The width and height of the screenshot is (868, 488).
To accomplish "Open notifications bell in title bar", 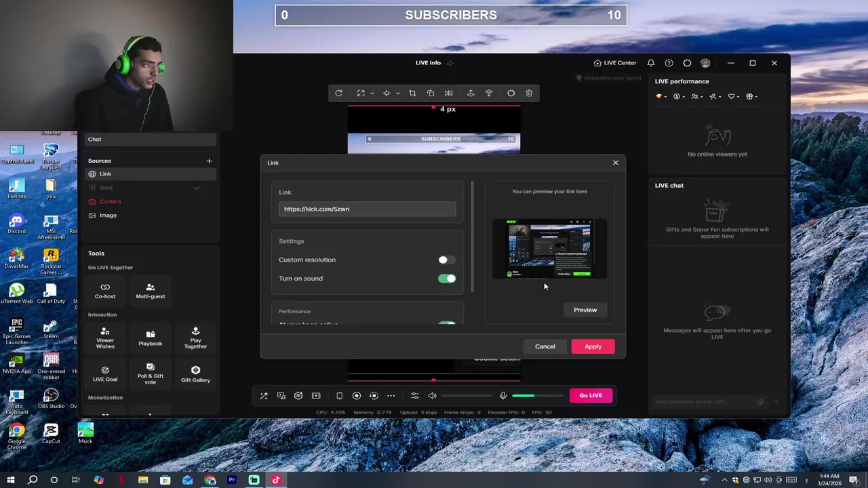I will coord(651,63).
